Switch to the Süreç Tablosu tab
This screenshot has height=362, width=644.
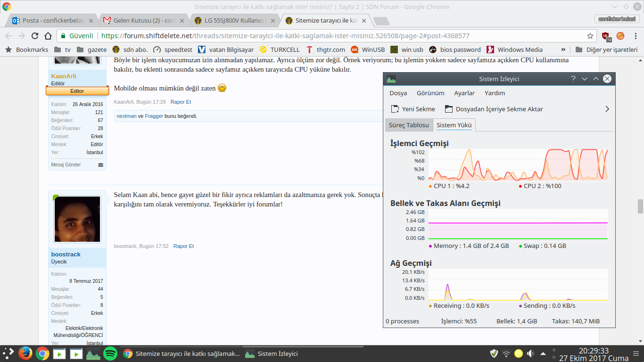pos(409,125)
